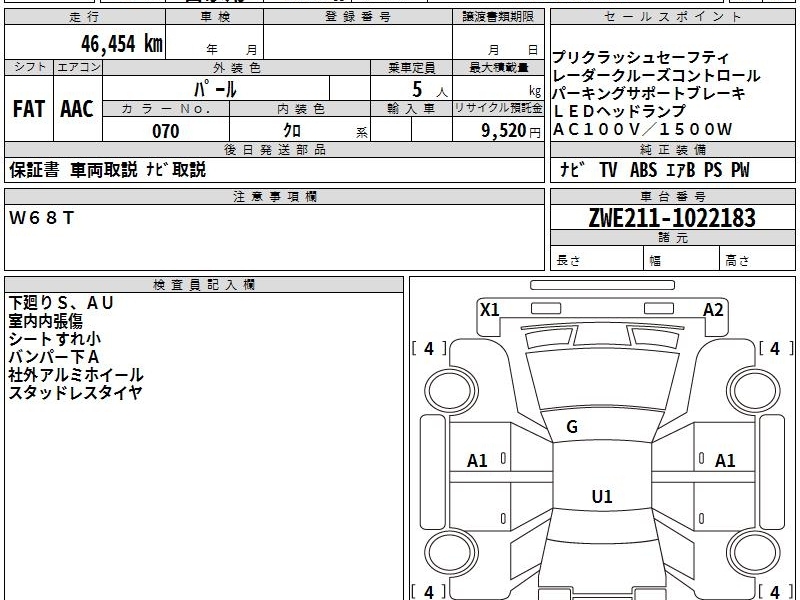Click the U1 mark on the roof
The width and height of the screenshot is (800, 600).
[602, 496]
